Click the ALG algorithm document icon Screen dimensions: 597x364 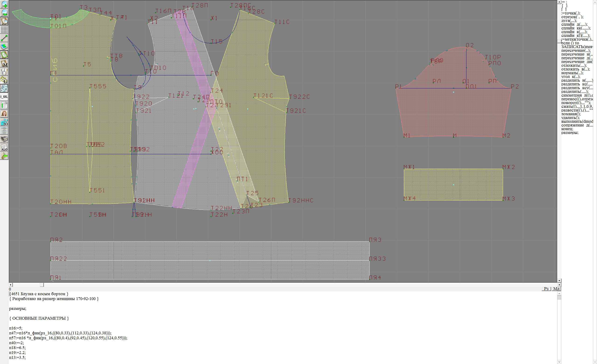pos(4,147)
